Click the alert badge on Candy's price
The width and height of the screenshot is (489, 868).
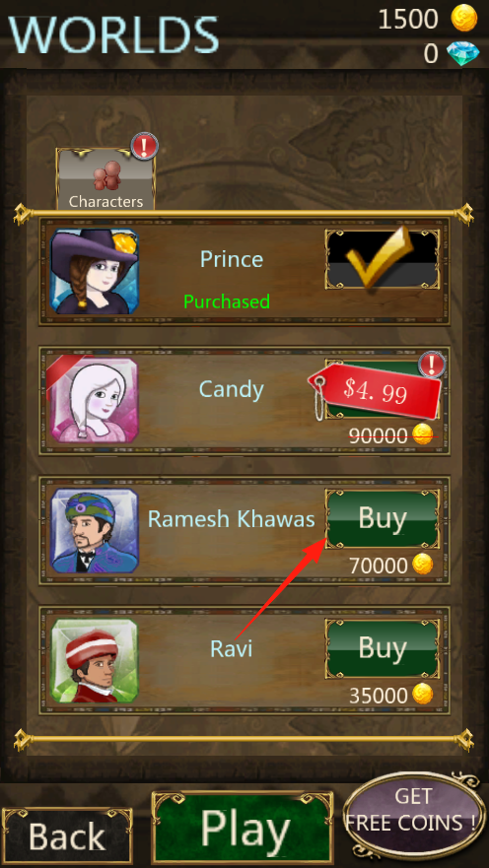tap(432, 365)
